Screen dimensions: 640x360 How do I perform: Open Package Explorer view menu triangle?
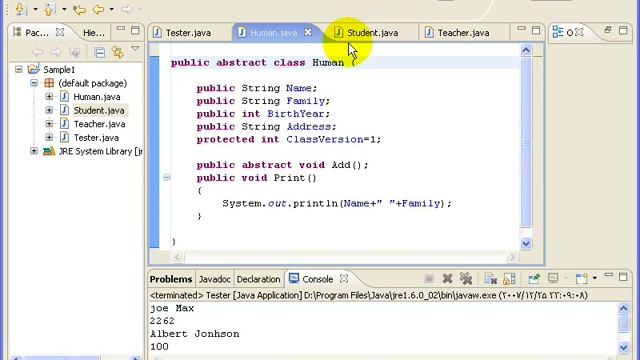pos(135,49)
